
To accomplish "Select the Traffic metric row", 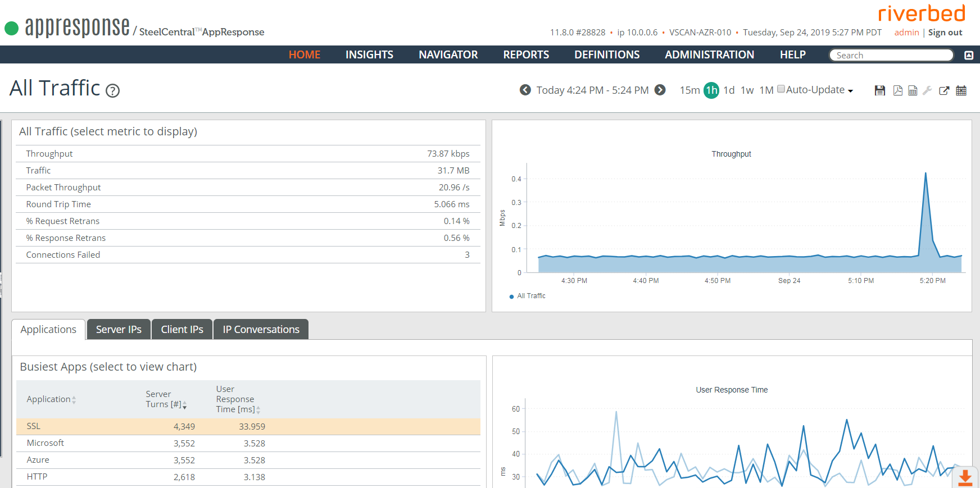I will point(248,171).
